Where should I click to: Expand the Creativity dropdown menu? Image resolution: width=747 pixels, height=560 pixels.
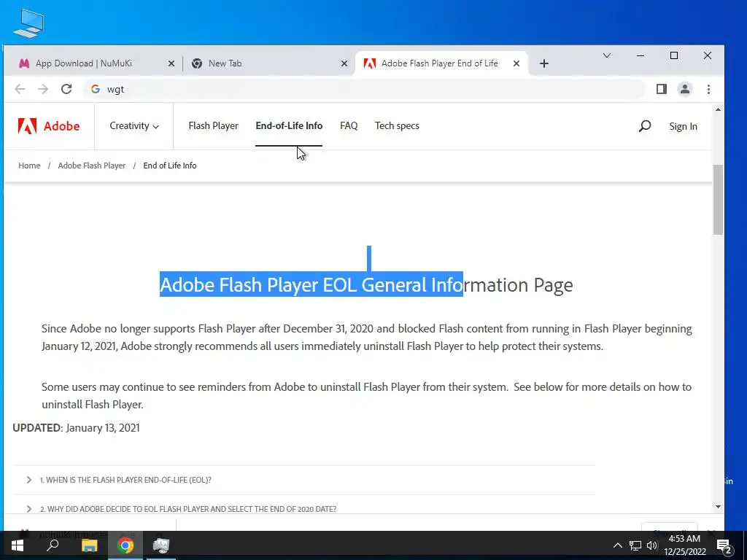point(134,126)
